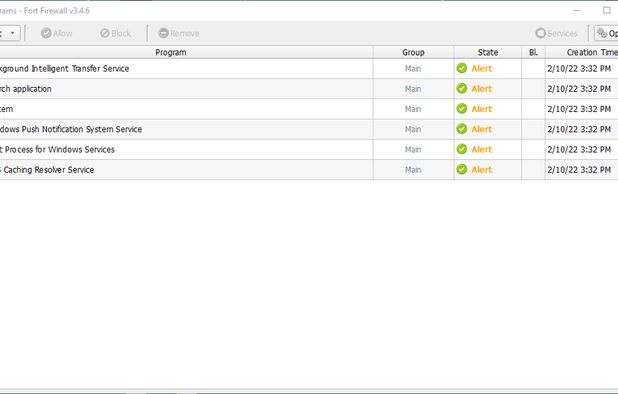
Task: Sort by the Creation Time column header
Action: pos(582,52)
